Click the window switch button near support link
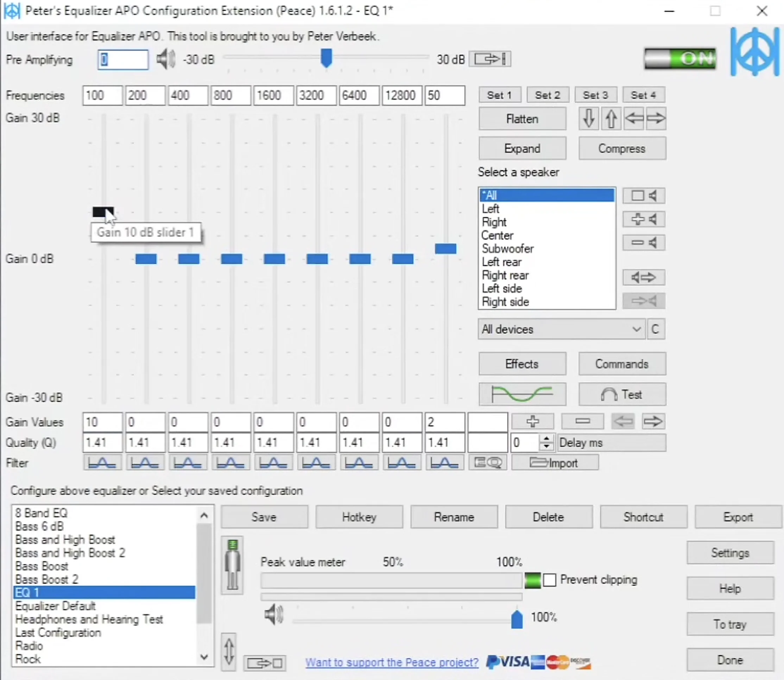The image size is (784, 680). [x=264, y=663]
